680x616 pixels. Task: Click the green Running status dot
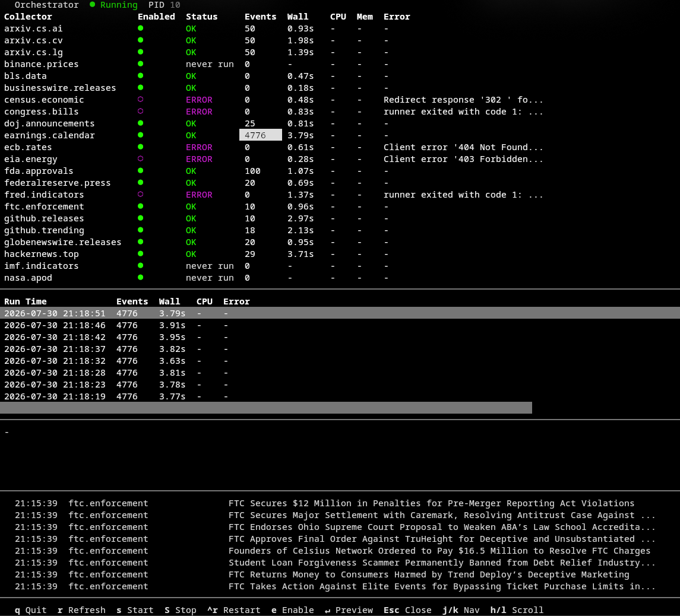[93, 4]
